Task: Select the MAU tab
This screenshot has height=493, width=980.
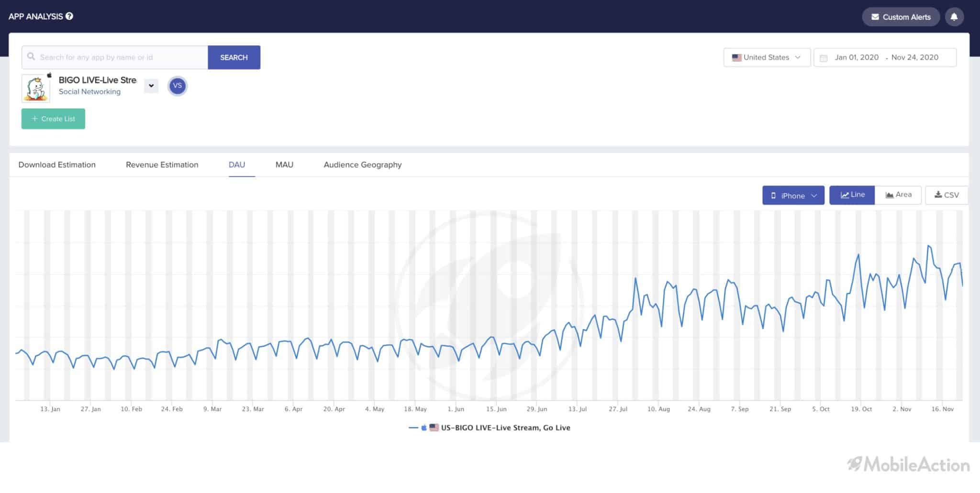Action: (284, 164)
